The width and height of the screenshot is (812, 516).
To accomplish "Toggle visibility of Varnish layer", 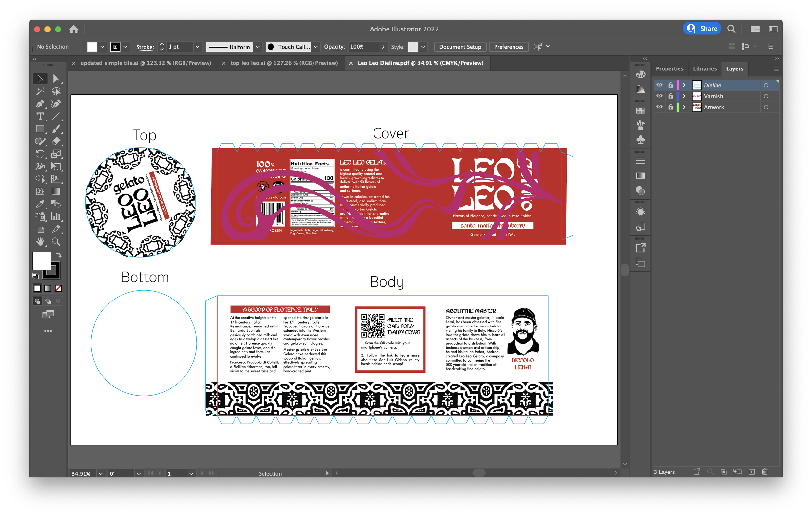I will tap(659, 96).
